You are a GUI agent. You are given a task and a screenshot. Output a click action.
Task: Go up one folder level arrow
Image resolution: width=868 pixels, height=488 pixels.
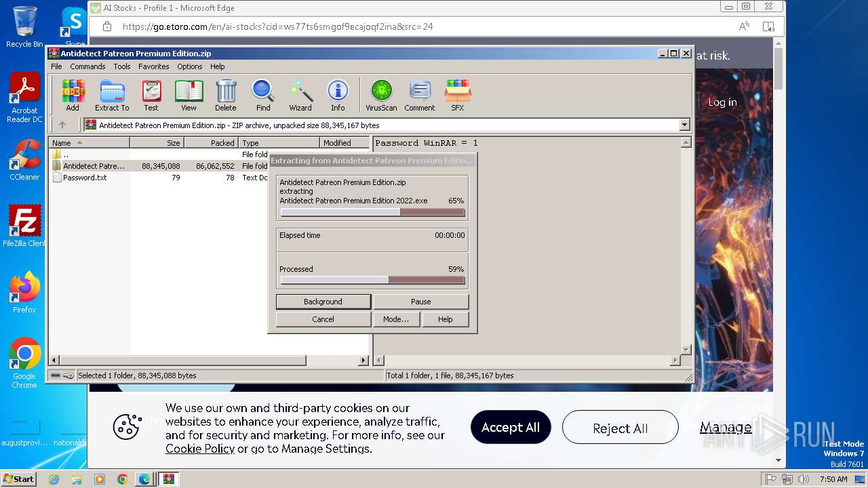coord(62,125)
